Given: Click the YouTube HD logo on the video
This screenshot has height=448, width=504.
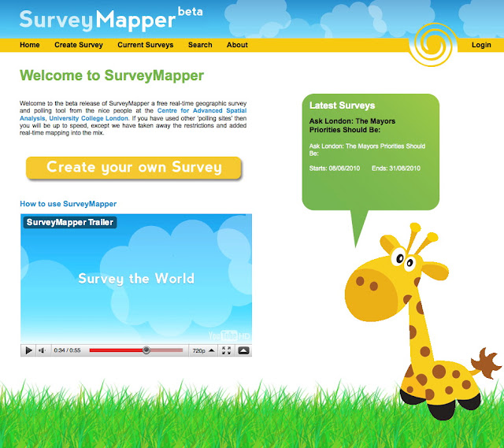Looking at the screenshot, I should tap(229, 336).
